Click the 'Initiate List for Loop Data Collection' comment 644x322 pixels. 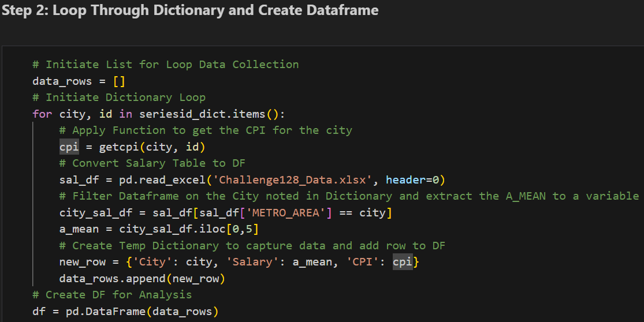click(x=166, y=64)
